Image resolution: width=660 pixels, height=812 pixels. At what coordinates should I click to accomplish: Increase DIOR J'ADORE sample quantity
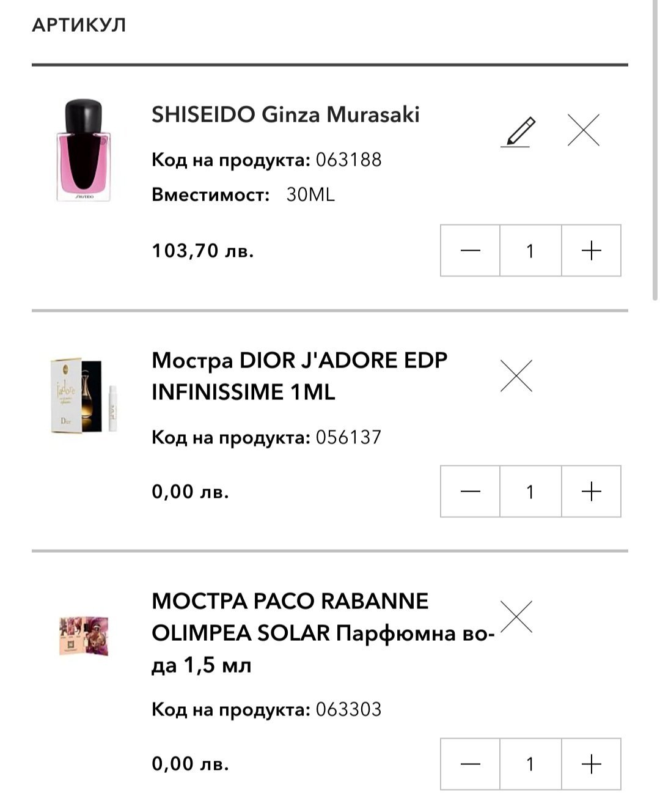click(591, 492)
